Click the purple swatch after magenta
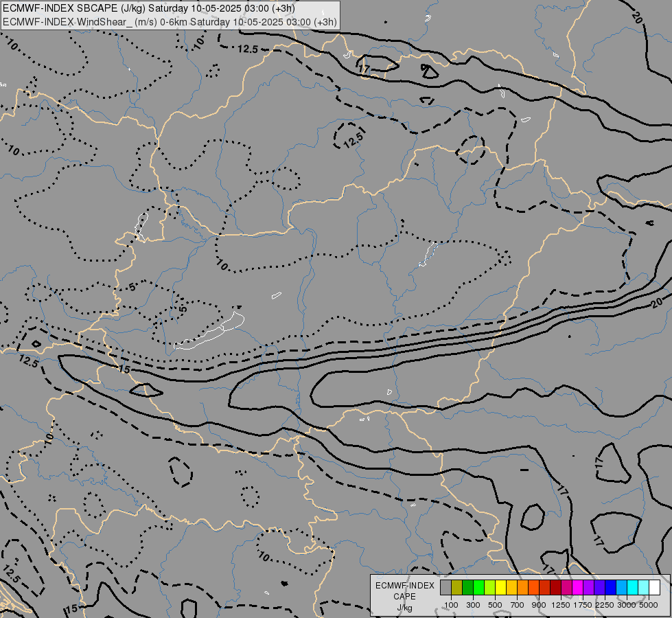 [588, 587]
